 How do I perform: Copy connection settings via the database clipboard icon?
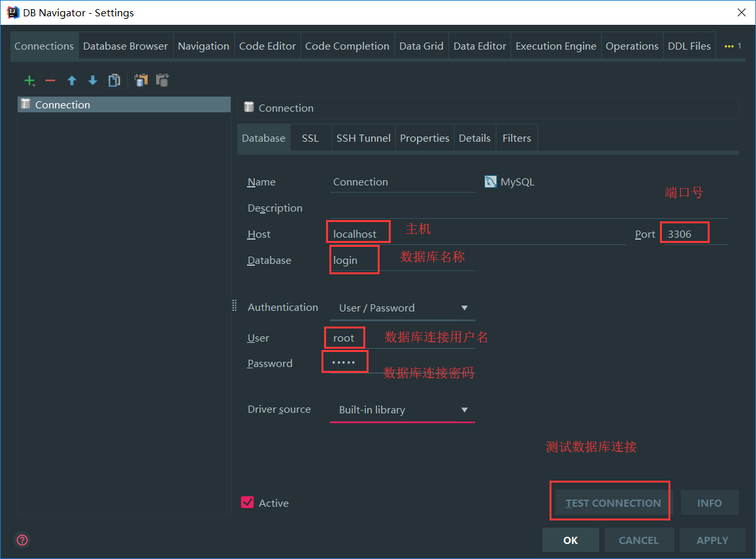142,80
